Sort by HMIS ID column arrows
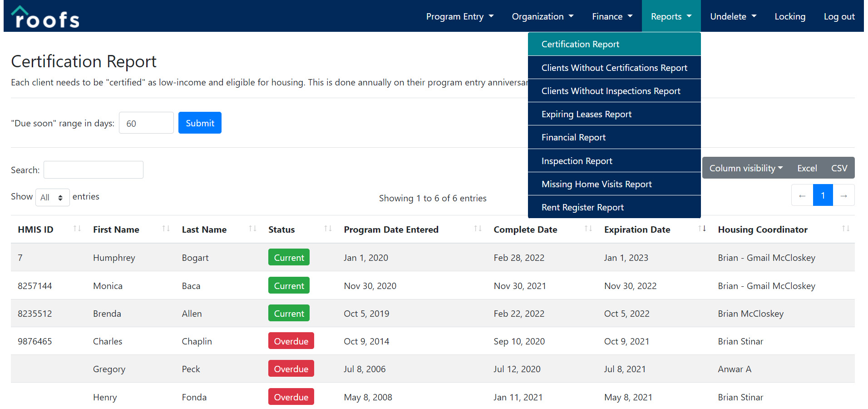The width and height of the screenshot is (868, 409). pos(77,229)
